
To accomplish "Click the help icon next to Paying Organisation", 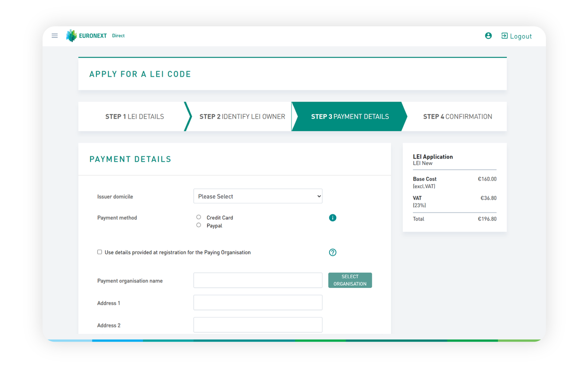I will [333, 252].
